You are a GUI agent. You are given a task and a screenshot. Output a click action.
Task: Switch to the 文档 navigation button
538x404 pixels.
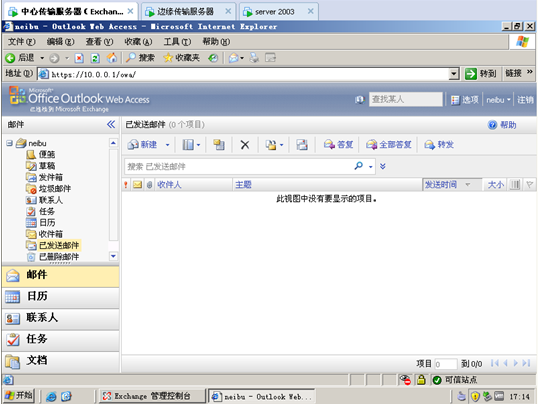click(x=61, y=361)
